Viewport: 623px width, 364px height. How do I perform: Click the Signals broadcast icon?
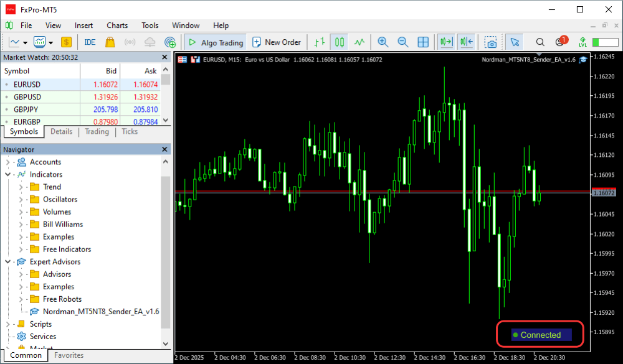coord(130,42)
